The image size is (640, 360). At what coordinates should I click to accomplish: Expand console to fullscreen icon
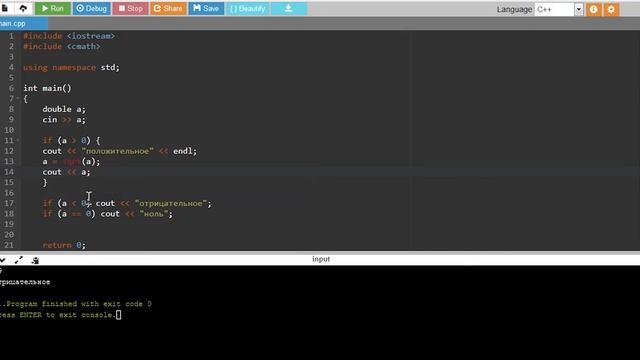pyautogui.click(x=19, y=260)
